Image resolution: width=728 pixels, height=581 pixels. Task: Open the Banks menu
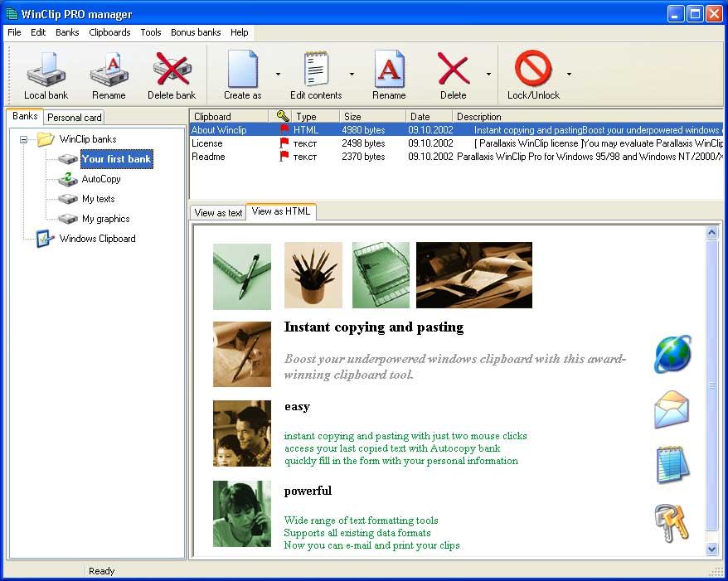(x=67, y=32)
